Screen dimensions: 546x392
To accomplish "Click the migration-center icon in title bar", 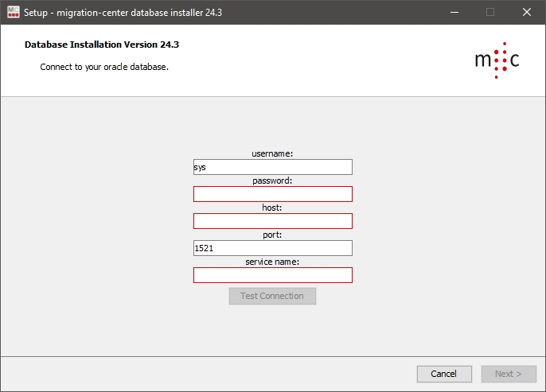I will (13, 12).
